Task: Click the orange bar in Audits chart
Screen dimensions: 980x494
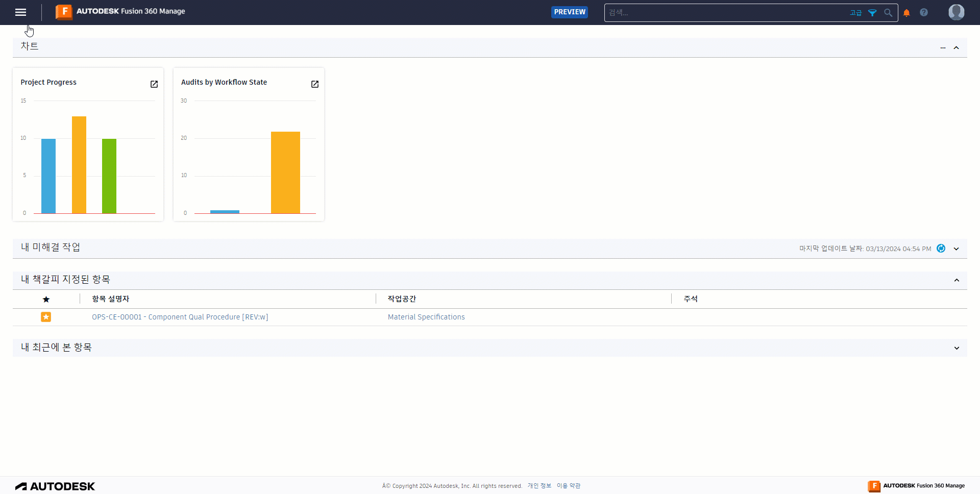Action: point(285,172)
